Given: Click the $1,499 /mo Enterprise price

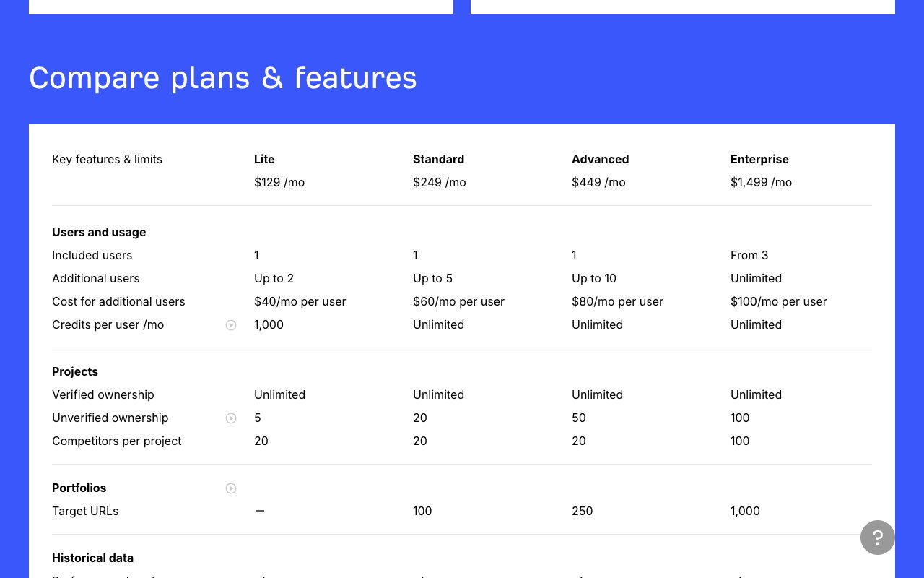Looking at the screenshot, I should [761, 182].
